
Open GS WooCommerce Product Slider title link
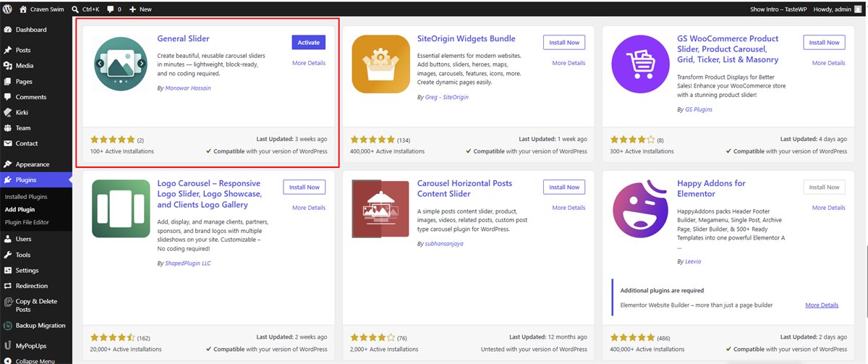[x=728, y=49]
